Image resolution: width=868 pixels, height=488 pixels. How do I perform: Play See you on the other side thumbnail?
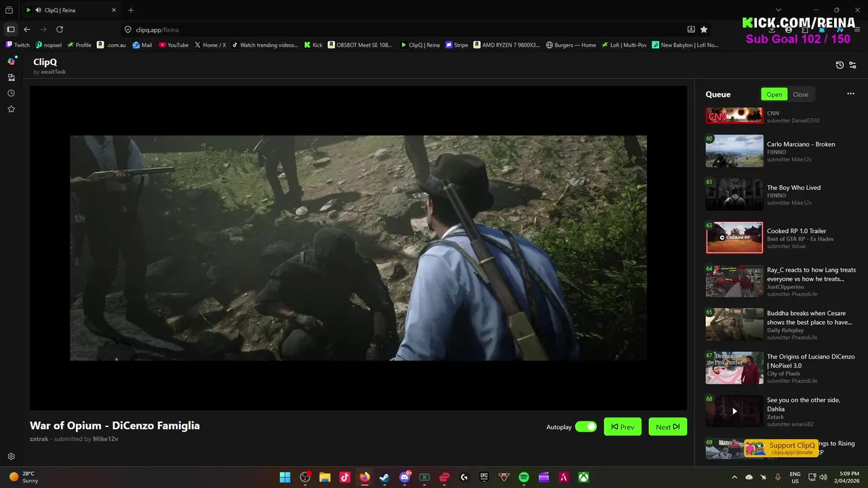(x=734, y=411)
